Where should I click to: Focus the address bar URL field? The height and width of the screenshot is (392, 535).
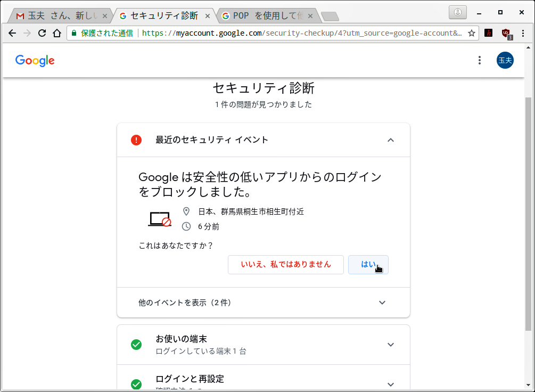click(x=302, y=33)
